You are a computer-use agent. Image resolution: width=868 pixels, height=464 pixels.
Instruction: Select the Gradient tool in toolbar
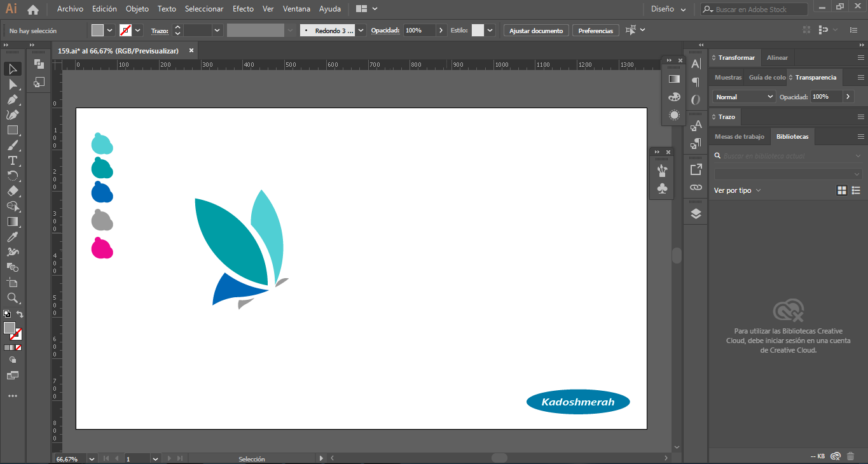click(x=13, y=221)
